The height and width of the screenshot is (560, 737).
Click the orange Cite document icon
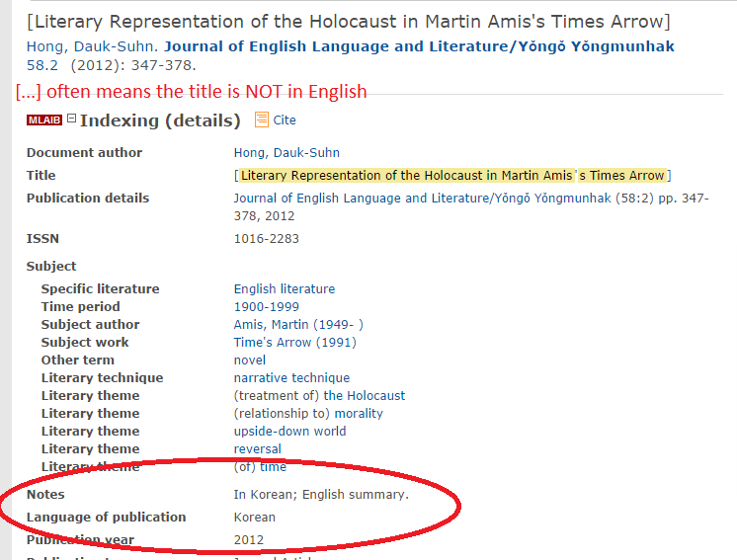(x=262, y=120)
